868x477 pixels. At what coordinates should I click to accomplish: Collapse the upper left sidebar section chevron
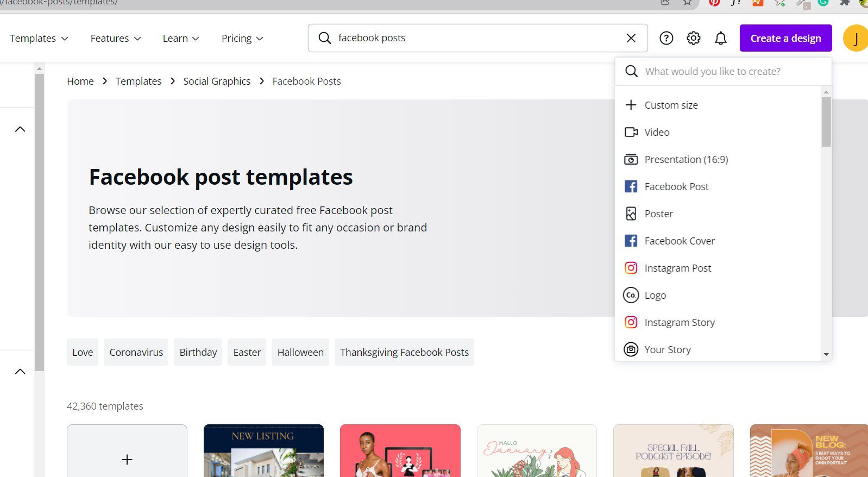tap(20, 129)
